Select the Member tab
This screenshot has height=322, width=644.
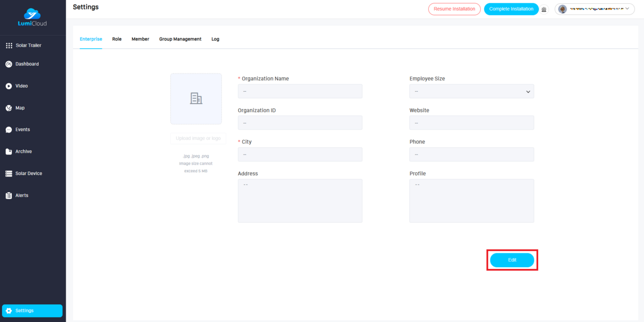140,39
